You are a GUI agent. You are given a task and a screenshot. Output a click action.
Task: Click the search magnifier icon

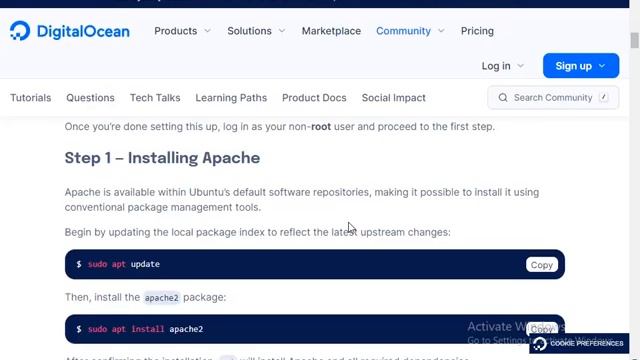(x=503, y=98)
